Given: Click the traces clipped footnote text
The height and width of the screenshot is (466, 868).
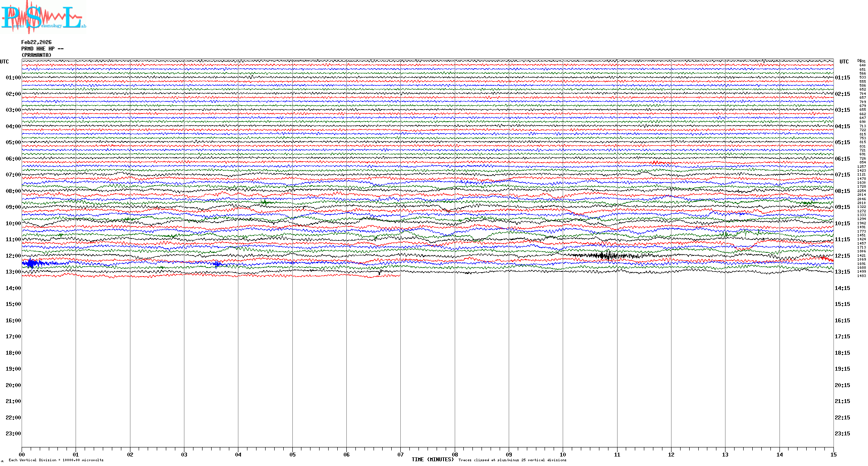Looking at the screenshot, I should (x=512, y=460).
